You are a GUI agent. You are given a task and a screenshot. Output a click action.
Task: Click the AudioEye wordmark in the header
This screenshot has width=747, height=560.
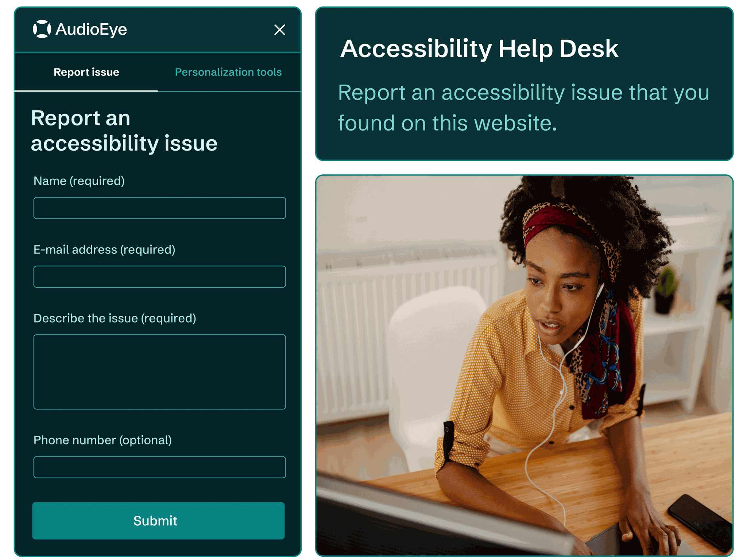pyautogui.click(x=91, y=29)
